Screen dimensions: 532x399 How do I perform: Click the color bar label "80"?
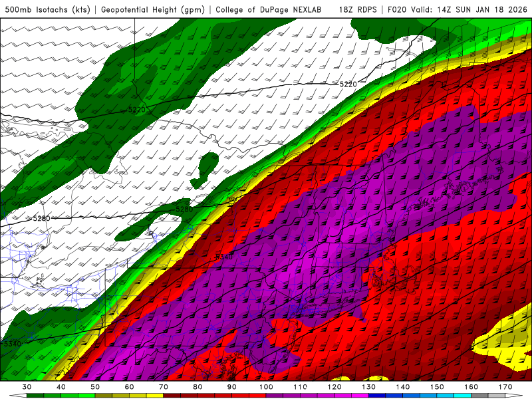198,387
